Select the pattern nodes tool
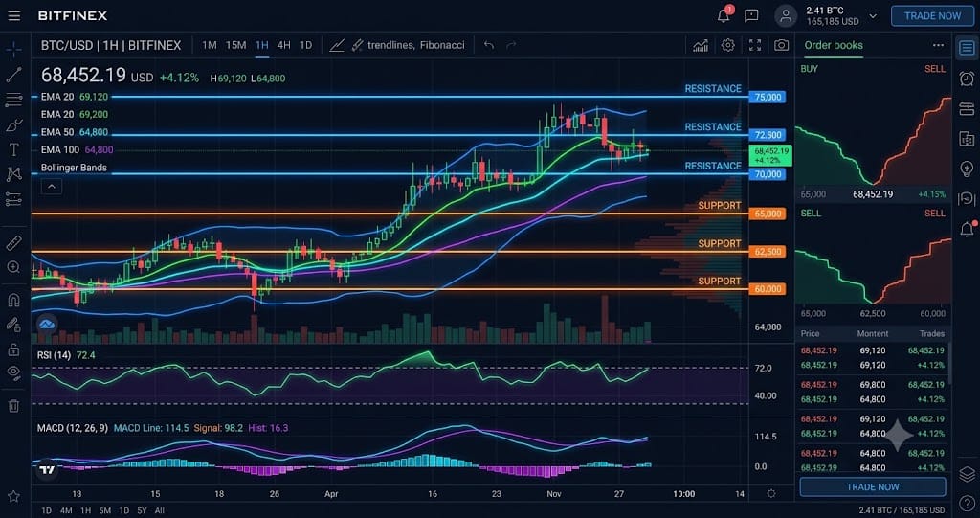Viewport: 980px width, 518px height. [13, 174]
